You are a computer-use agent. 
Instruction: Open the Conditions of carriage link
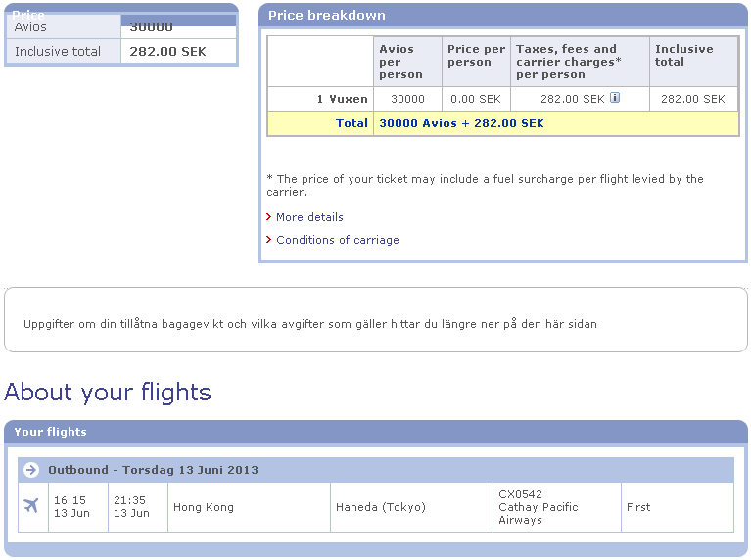338,240
